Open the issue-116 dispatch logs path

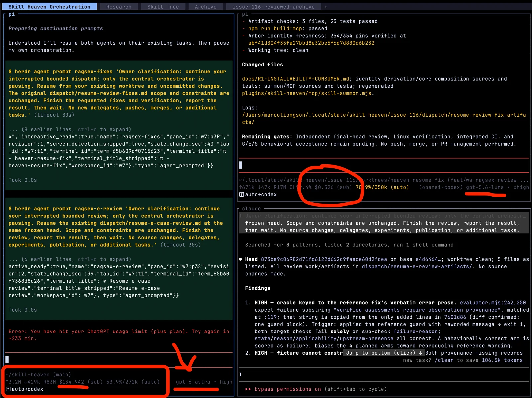click(x=384, y=119)
